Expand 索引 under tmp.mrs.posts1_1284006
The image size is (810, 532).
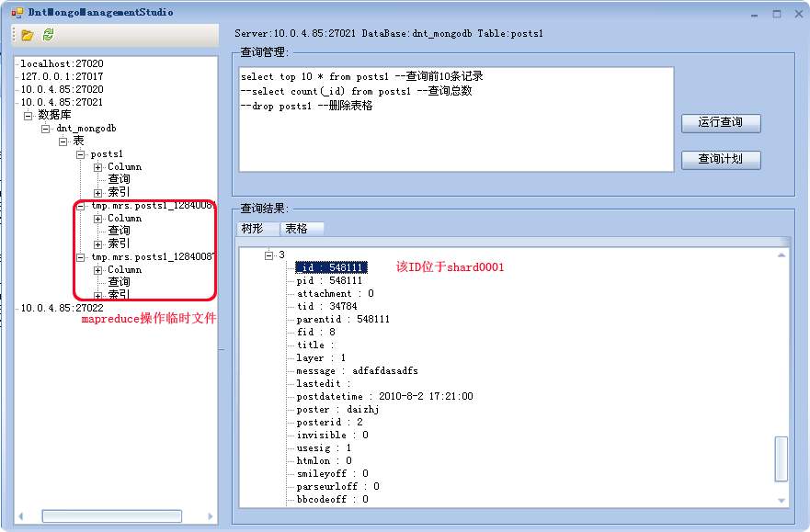97,244
